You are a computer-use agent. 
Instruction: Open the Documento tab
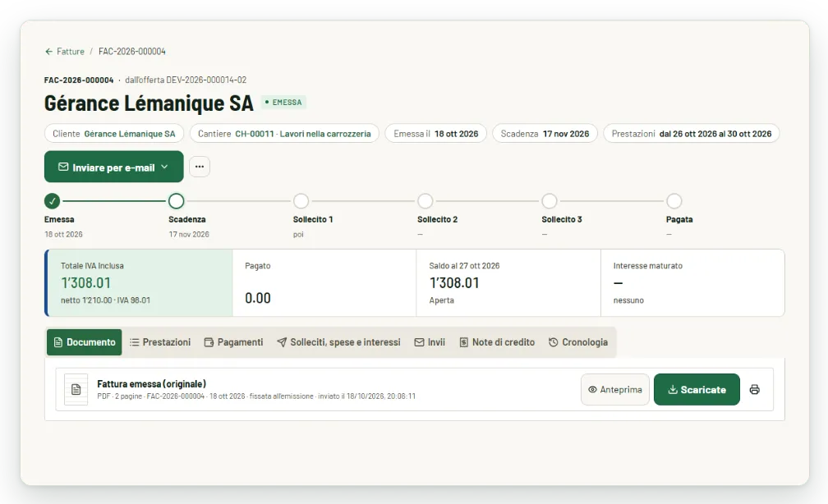coord(85,342)
